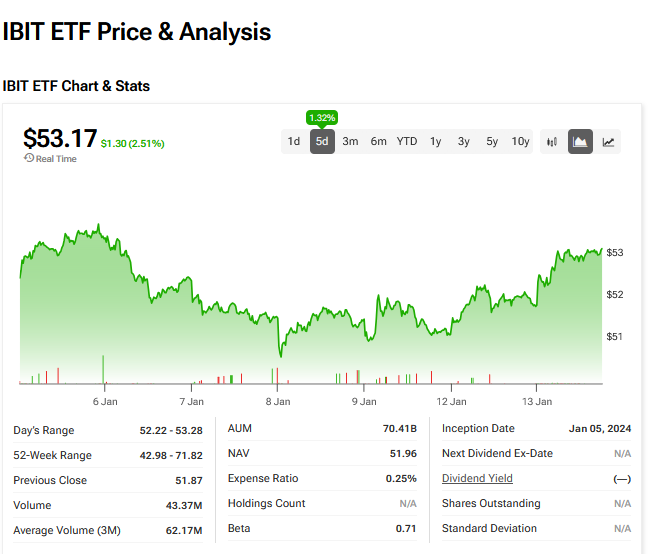
Task: Click the 1.32% change badge
Action: pos(322,117)
